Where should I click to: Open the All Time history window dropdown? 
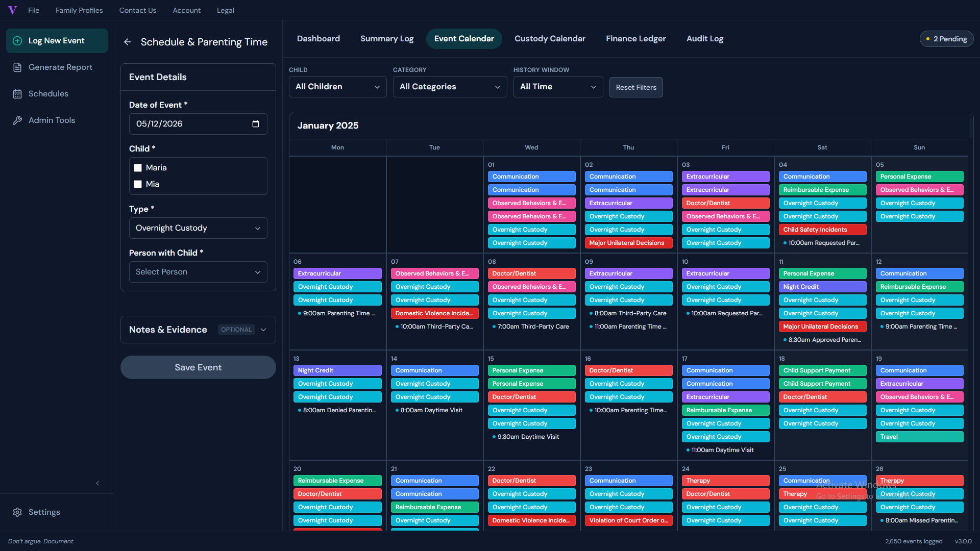click(x=558, y=87)
